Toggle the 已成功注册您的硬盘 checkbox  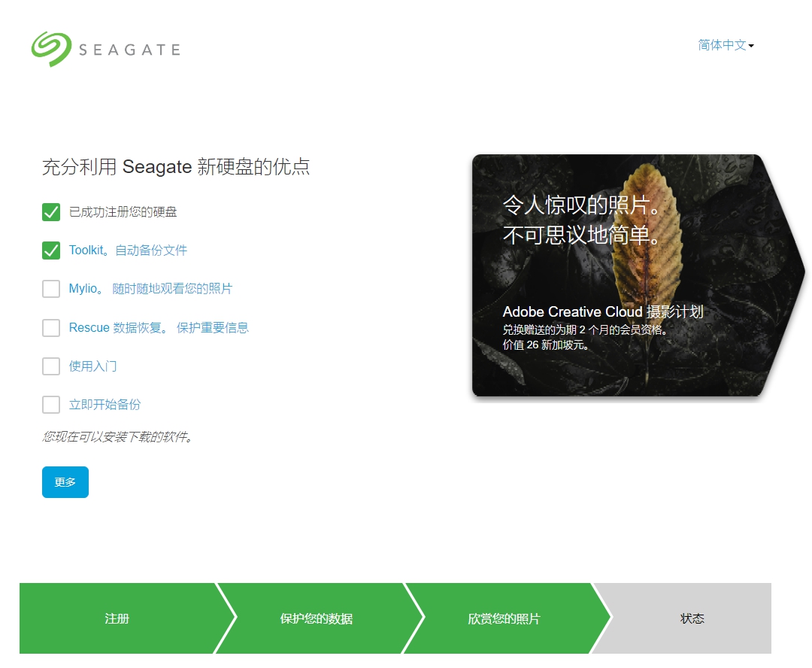click(x=51, y=212)
